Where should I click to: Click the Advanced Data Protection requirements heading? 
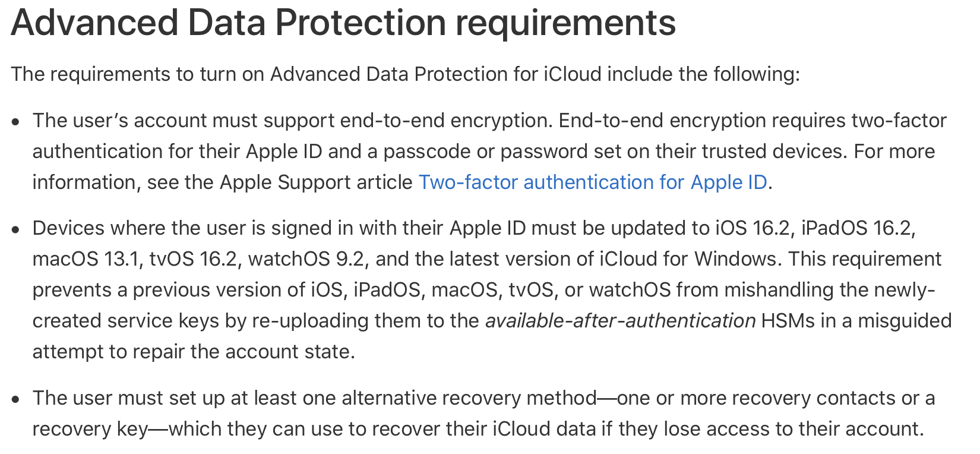pyautogui.click(x=343, y=23)
